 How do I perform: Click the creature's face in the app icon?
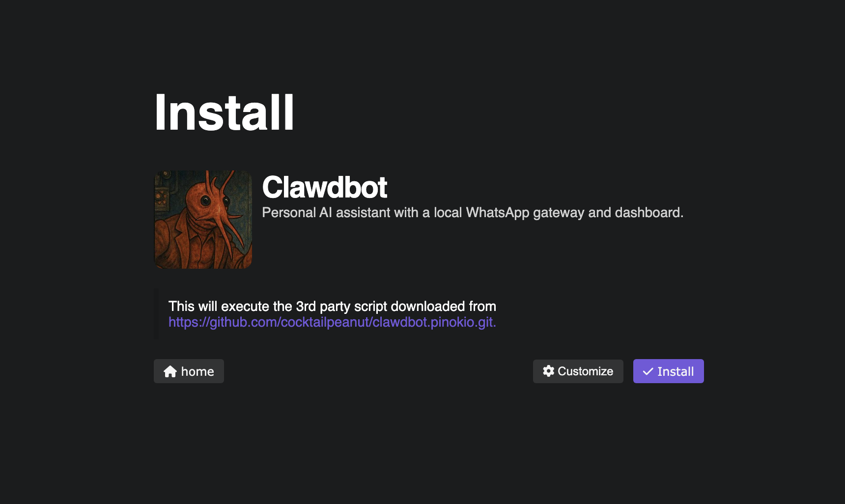[x=209, y=199]
